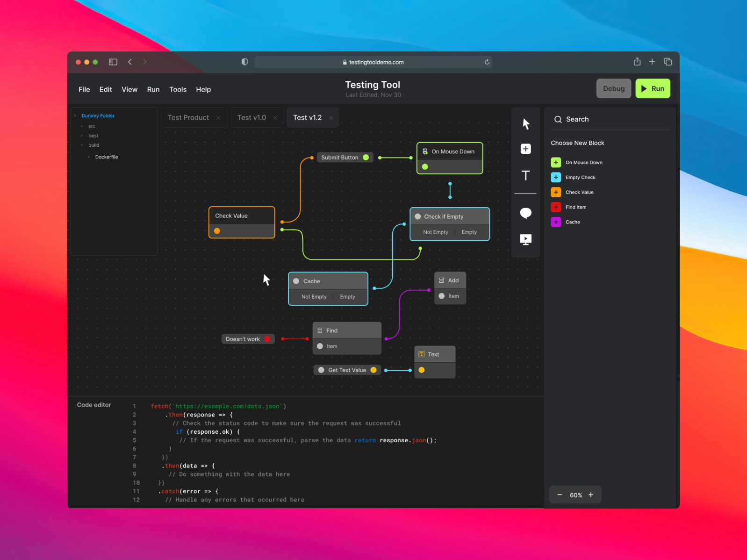Viewport: 747px width, 560px height.
Task: Toggle gray circle beside Item in Add node
Action: coord(442,296)
